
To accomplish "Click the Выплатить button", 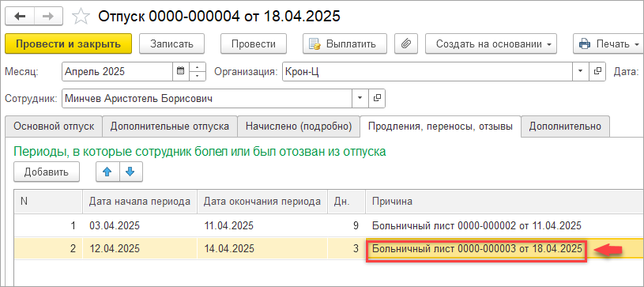I will 345,43.
